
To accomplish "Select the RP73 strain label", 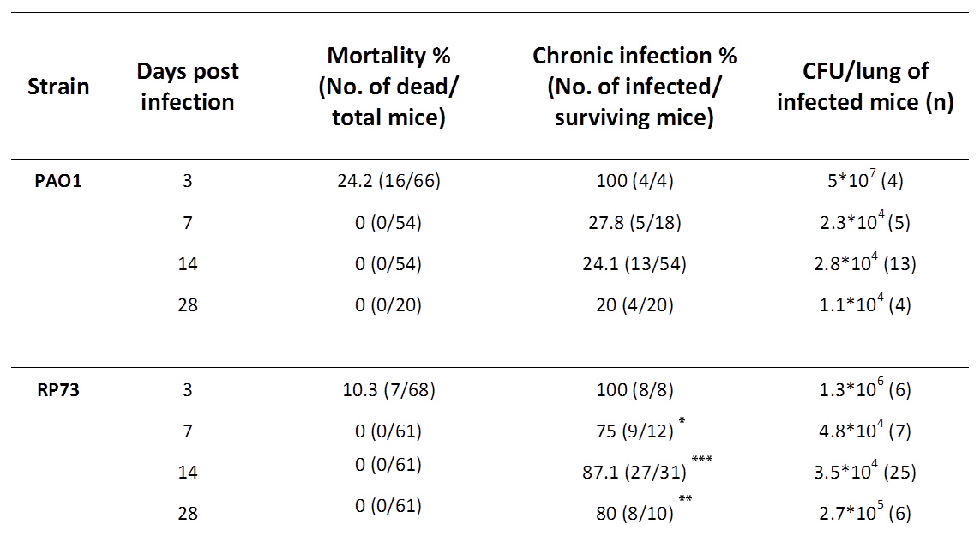I will click(51, 390).
